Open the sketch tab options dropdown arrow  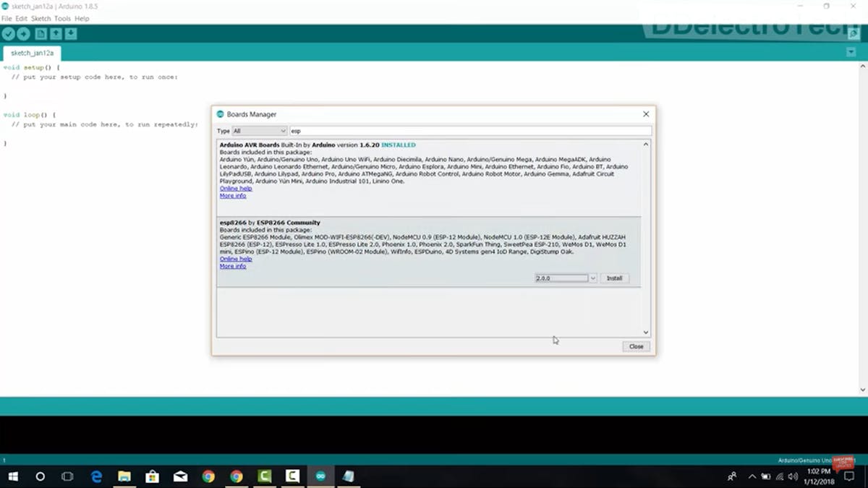click(851, 52)
